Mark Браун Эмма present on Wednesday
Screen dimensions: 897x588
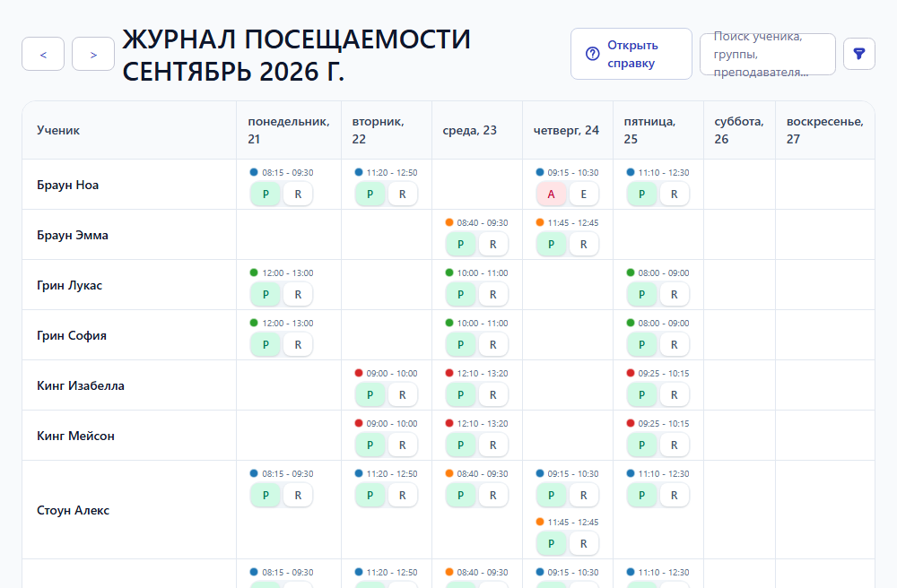point(460,245)
